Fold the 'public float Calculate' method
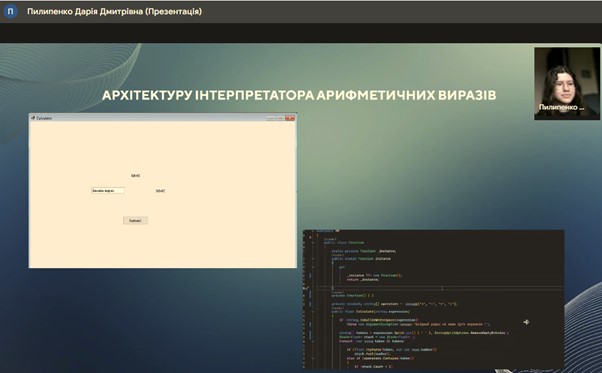Image resolution: width=602 pixels, height=373 pixels. [x=313, y=312]
